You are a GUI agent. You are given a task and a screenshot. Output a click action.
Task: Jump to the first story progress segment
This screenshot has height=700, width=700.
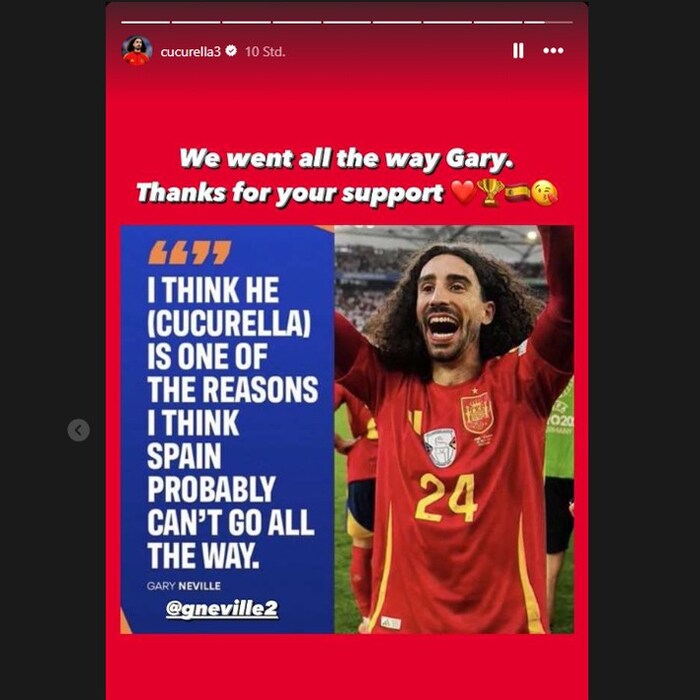tap(146, 22)
